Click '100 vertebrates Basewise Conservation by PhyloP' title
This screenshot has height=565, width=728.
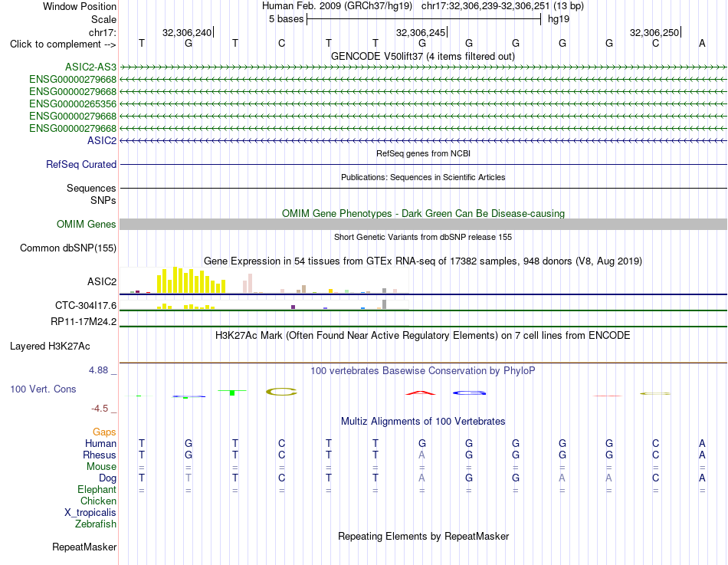coord(423,371)
